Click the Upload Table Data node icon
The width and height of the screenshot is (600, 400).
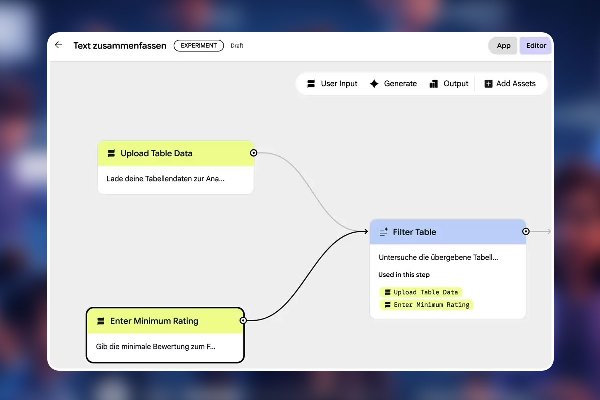(111, 153)
